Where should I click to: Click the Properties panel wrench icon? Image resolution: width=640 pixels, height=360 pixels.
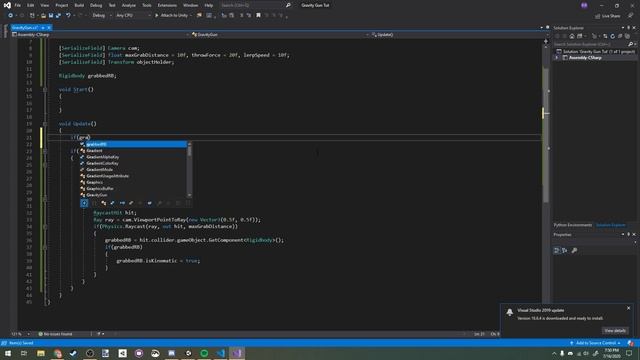pyautogui.click(x=574, y=251)
